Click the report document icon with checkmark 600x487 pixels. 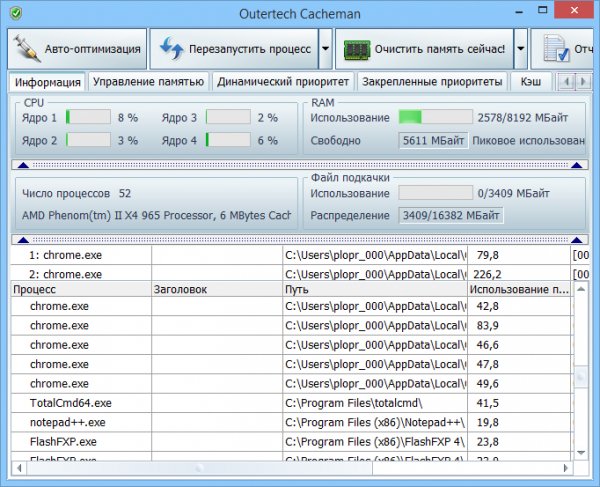[x=557, y=48]
